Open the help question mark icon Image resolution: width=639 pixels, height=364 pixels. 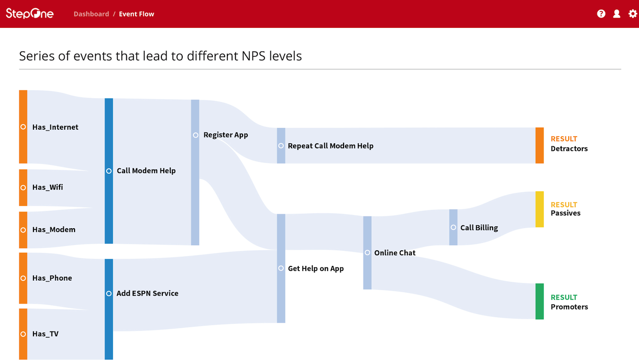[x=601, y=14]
